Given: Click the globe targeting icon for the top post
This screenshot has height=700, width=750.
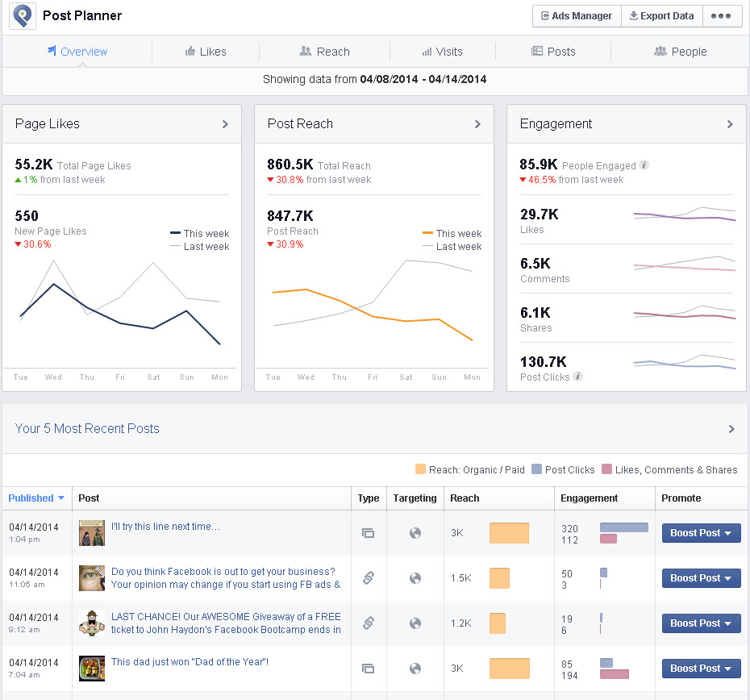Looking at the screenshot, I should click(415, 533).
